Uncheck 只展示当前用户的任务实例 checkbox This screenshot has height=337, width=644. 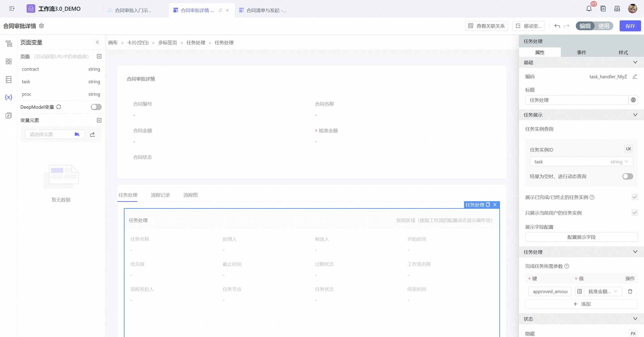coord(635,213)
